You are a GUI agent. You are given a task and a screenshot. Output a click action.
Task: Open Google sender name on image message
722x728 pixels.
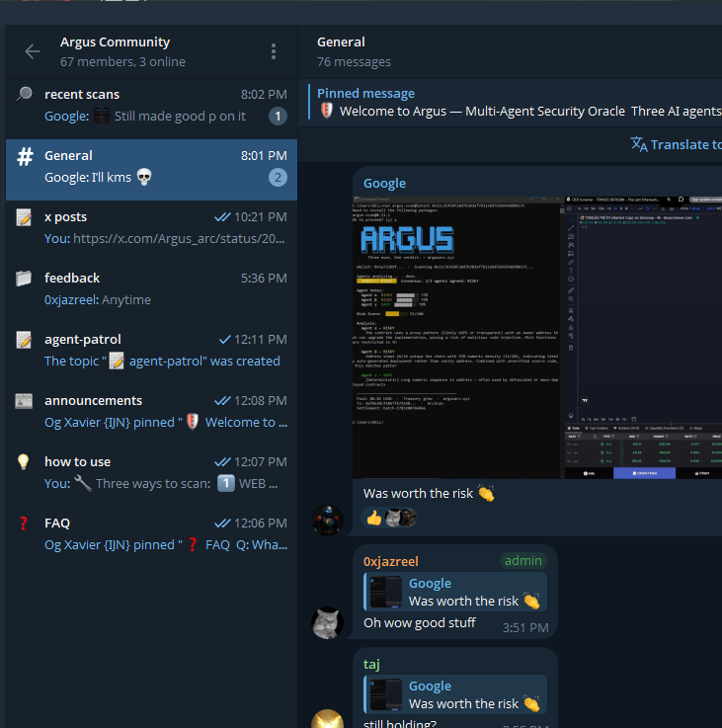[384, 184]
